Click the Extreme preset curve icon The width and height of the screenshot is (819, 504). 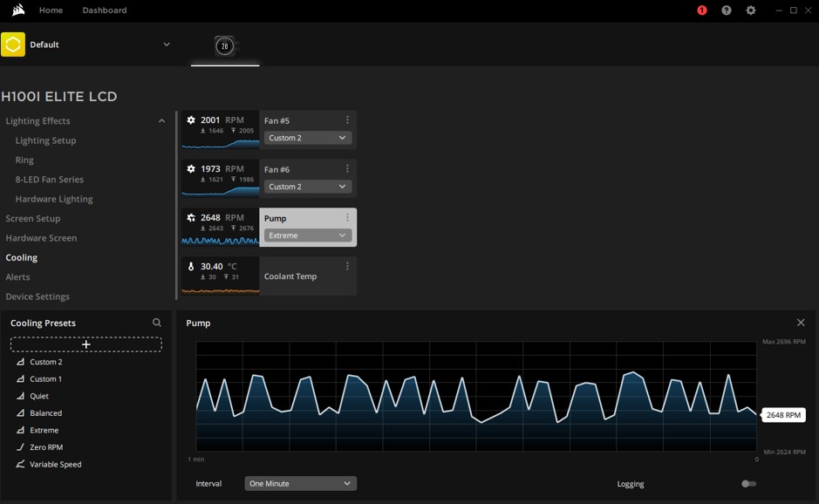click(x=20, y=431)
